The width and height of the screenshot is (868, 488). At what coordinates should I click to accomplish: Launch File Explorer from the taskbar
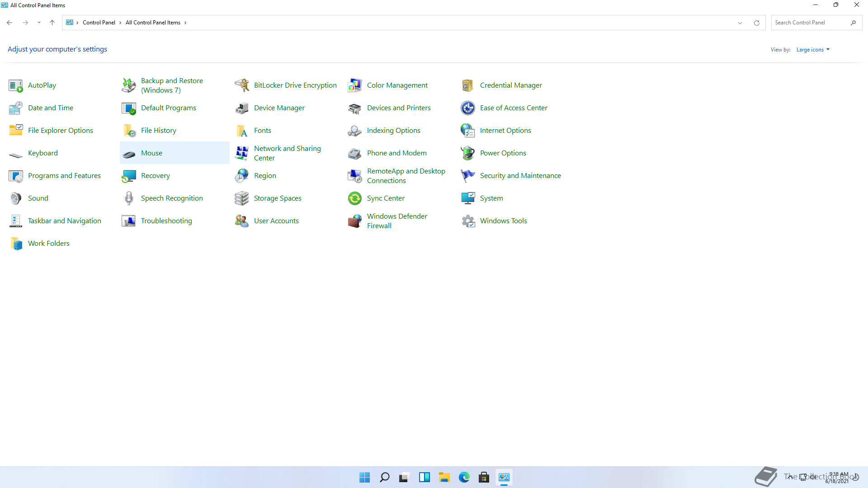(444, 477)
